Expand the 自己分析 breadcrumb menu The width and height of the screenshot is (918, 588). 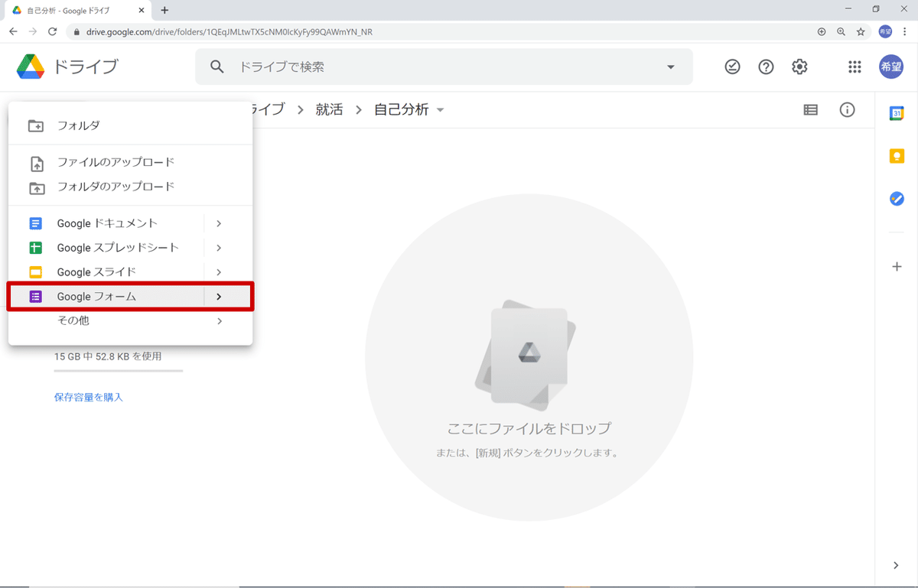point(440,109)
